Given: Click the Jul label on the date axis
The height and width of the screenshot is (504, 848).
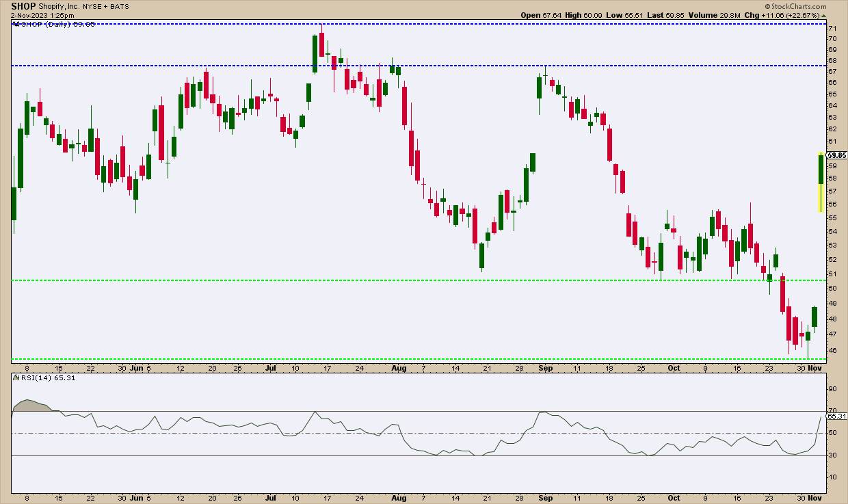Looking at the screenshot, I should pyautogui.click(x=270, y=367).
